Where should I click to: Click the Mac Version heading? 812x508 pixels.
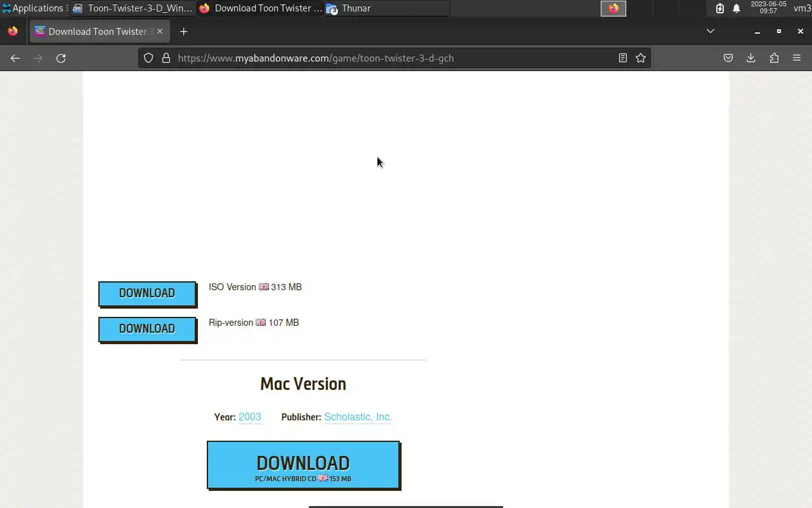coord(303,384)
